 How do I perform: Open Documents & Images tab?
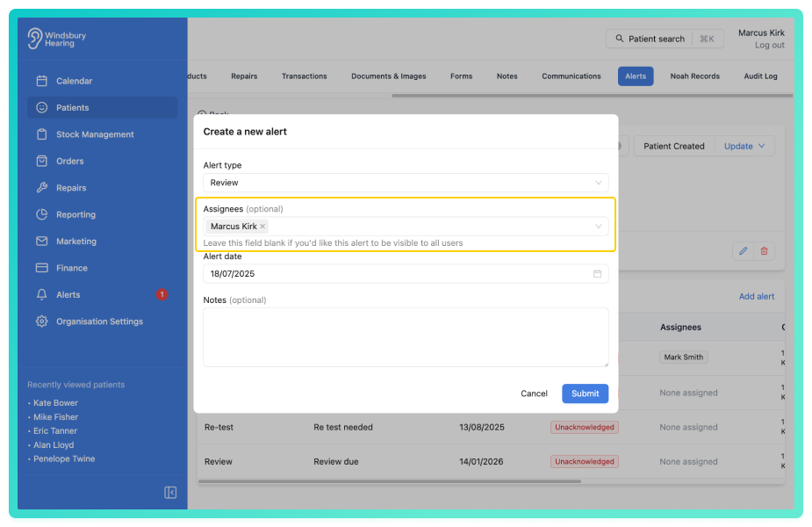coord(388,76)
